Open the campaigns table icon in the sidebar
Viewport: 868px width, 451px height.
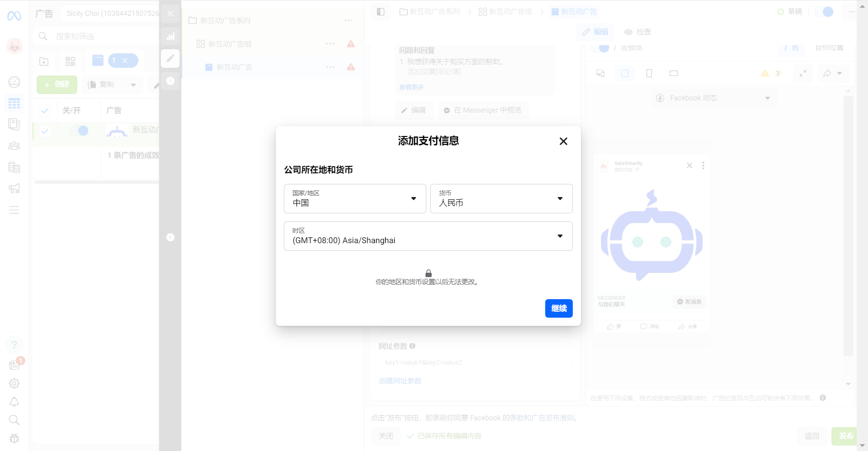point(14,103)
